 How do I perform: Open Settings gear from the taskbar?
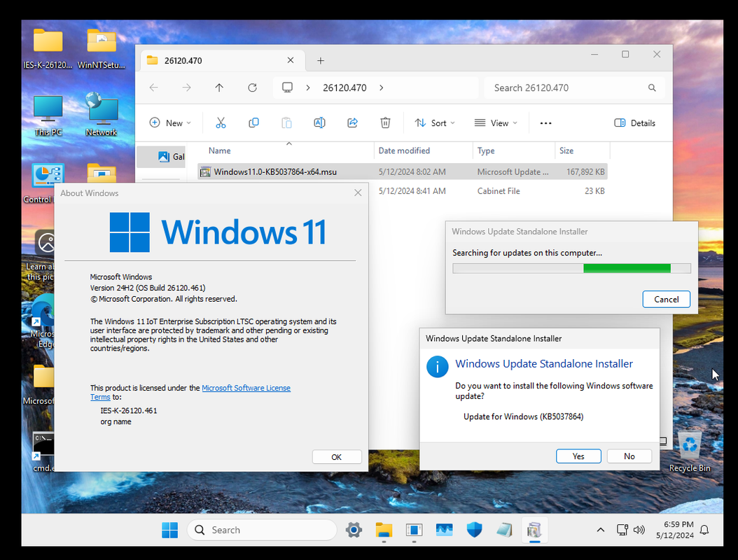[x=354, y=530]
